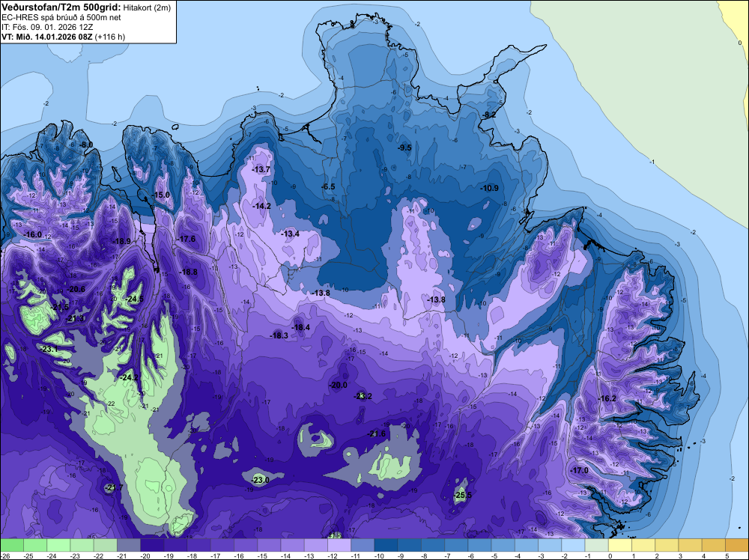The image size is (749, 560).
Task: Click the bold -24.2 temperature value
Action: pyautogui.click(x=130, y=377)
